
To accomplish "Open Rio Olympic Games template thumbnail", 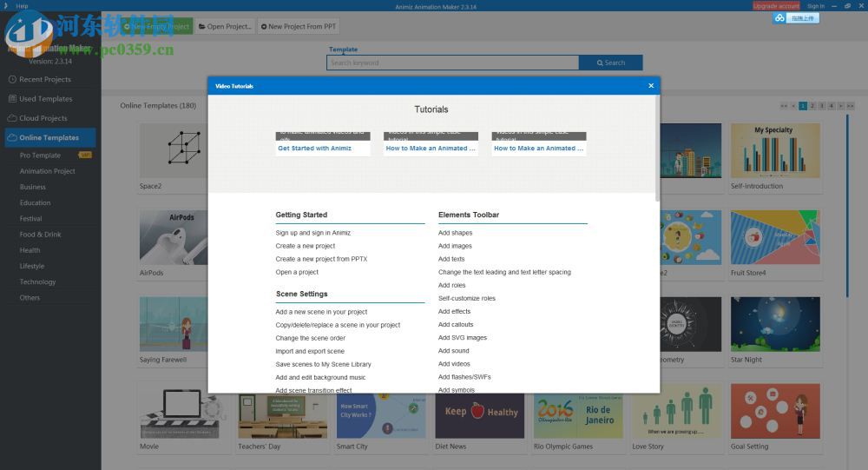I will pos(578,415).
